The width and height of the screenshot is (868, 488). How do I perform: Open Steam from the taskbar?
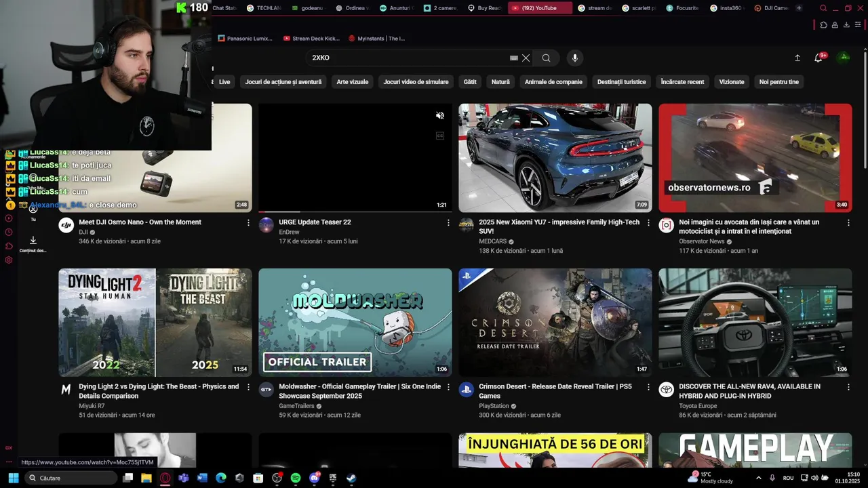(x=351, y=478)
